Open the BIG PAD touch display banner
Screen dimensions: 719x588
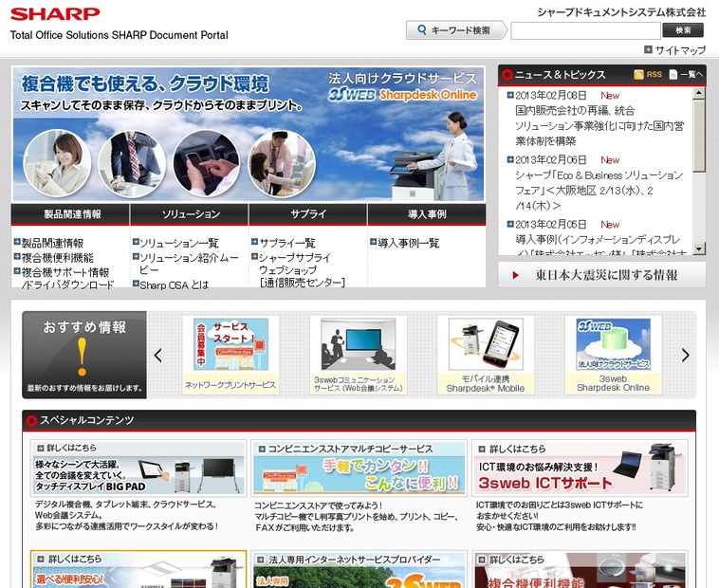(138, 468)
